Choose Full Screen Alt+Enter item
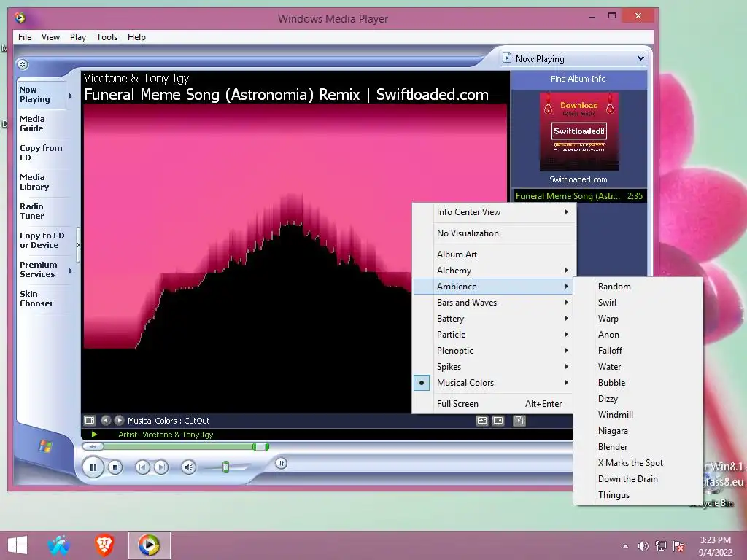The image size is (747, 560). 495,404
